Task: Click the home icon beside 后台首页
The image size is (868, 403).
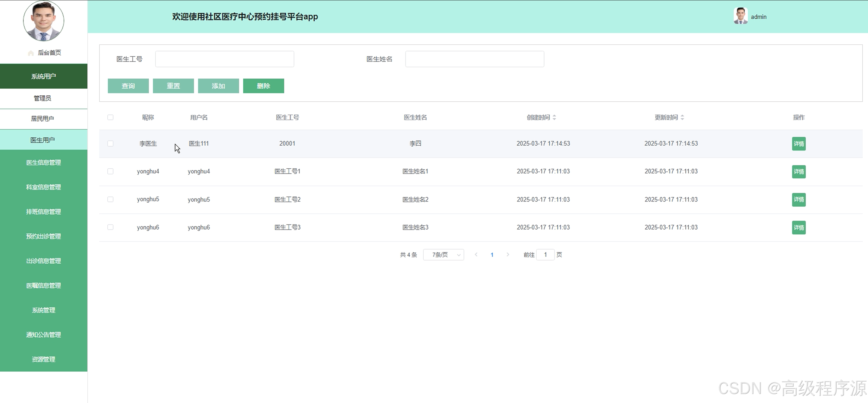Action: [31, 53]
